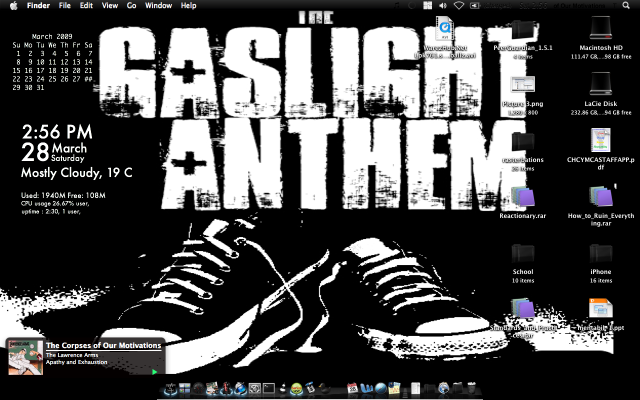Open the View menu

pos(109,6)
